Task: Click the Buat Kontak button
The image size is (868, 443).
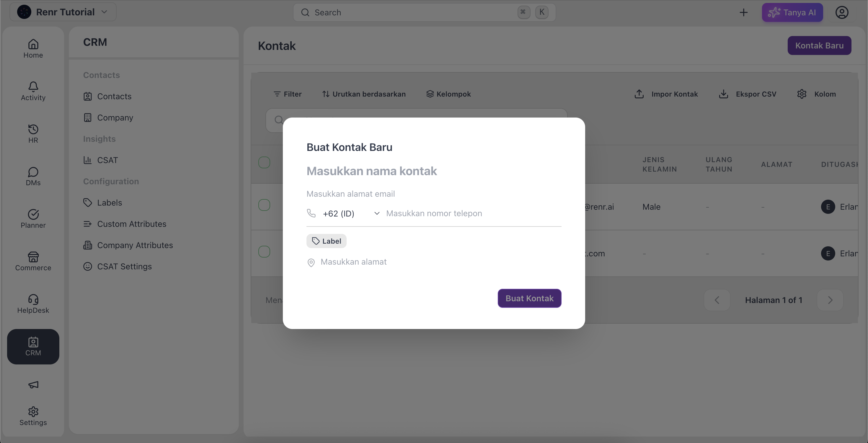Action: click(529, 298)
